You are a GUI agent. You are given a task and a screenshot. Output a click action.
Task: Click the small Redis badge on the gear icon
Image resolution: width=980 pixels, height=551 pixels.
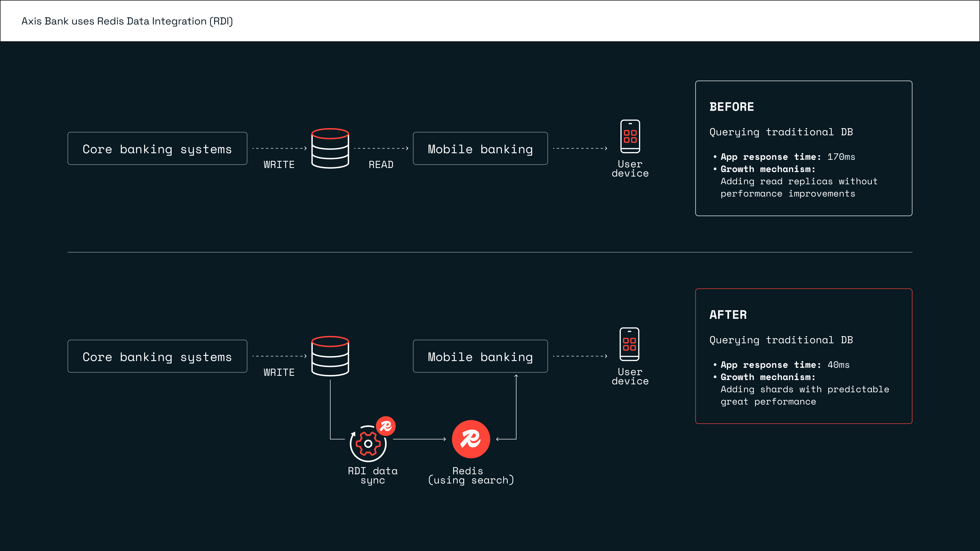pyautogui.click(x=386, y=426)
